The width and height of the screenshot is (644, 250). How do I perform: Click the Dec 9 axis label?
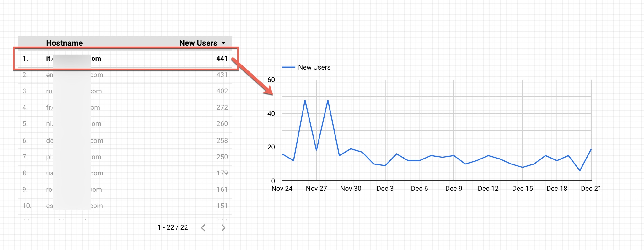pyautogui.click(x=454, y=189)
